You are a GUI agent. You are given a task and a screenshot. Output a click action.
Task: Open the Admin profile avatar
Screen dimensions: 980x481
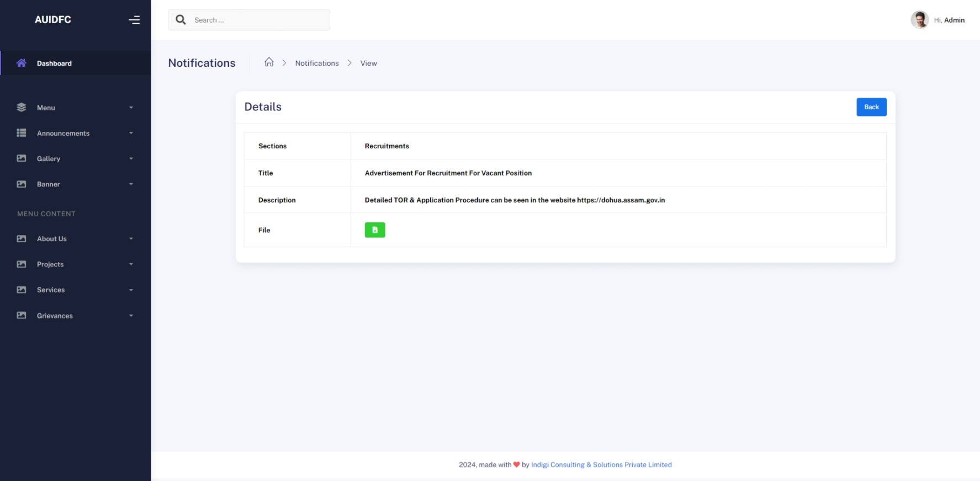click(919, 20)
